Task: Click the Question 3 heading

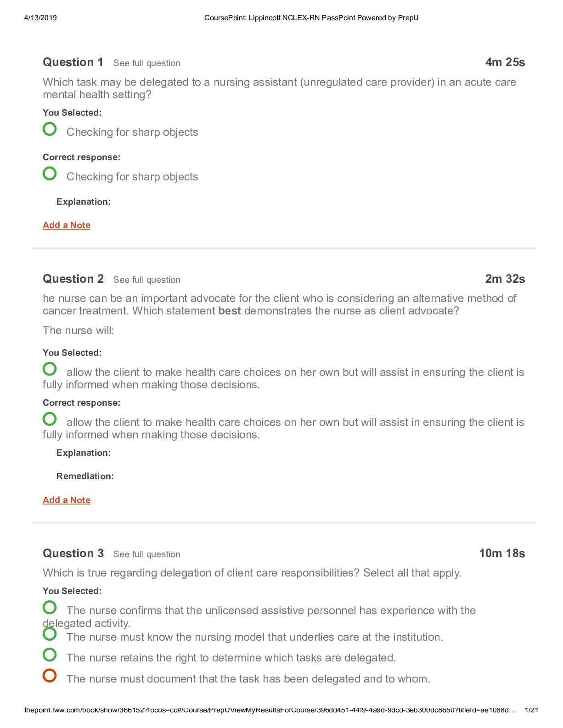Action: [73, 554]
